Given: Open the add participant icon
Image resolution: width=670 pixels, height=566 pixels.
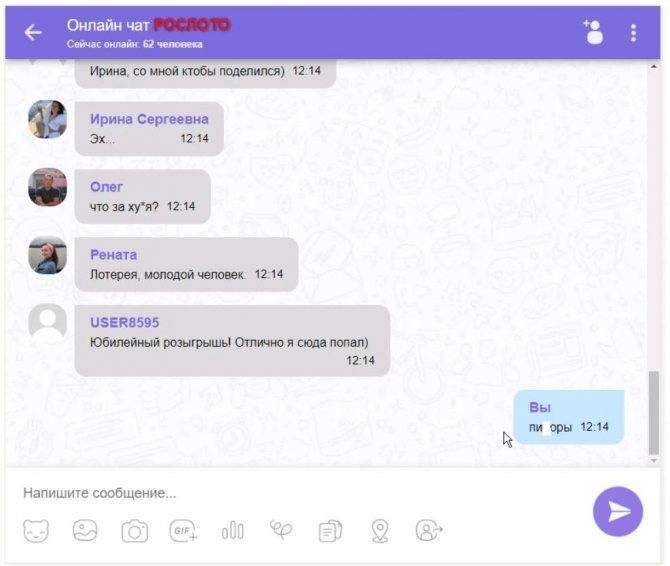Looking at the screenshot, I should pyautogui.click(x=594, y=32).
